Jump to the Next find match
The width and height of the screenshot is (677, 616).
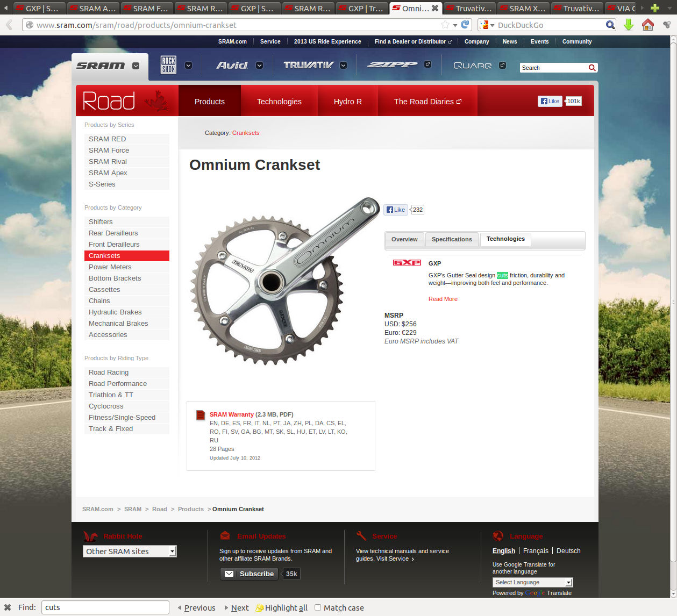click(237, 608)
